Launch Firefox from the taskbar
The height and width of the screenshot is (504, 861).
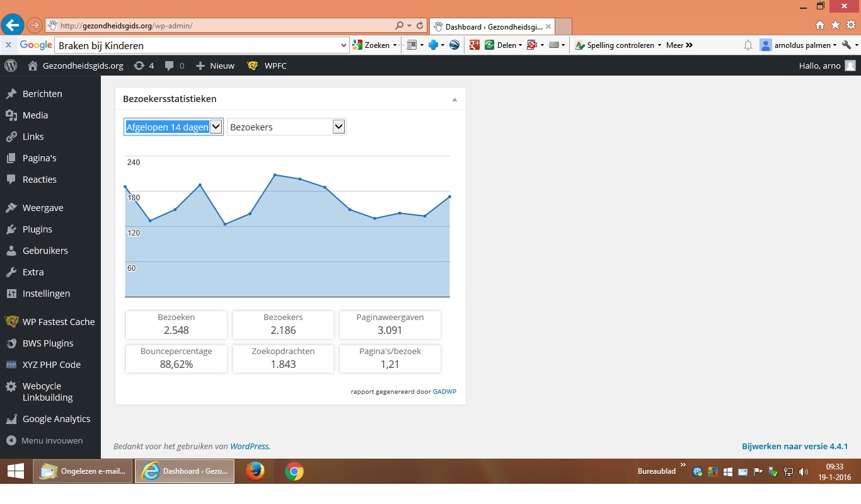(x=255, y=471)
